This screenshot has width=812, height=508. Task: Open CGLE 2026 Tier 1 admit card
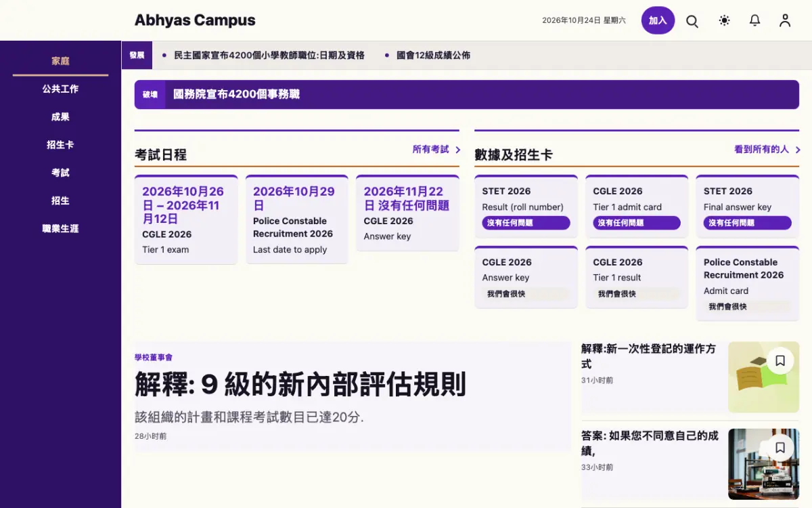(637, 207)
